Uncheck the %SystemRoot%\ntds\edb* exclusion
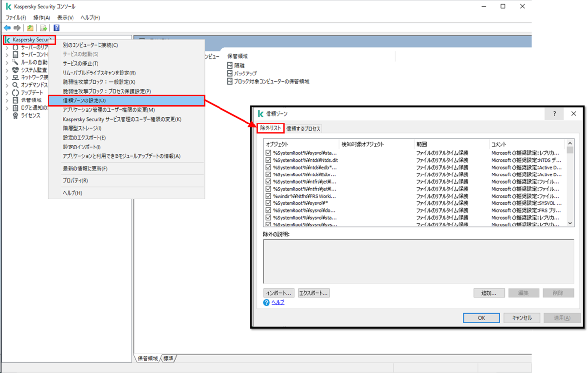Viewport: 588px width, 373px height. 268,167
